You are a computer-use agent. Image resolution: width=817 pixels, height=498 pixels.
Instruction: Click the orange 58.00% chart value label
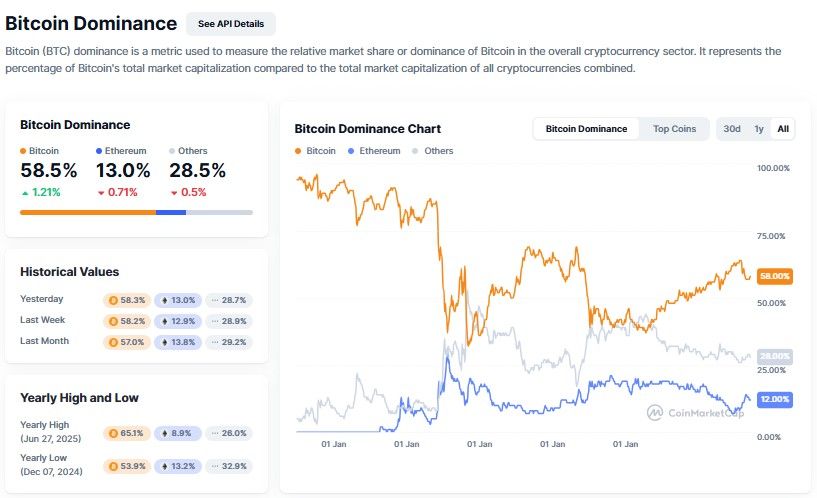(775, 276)
